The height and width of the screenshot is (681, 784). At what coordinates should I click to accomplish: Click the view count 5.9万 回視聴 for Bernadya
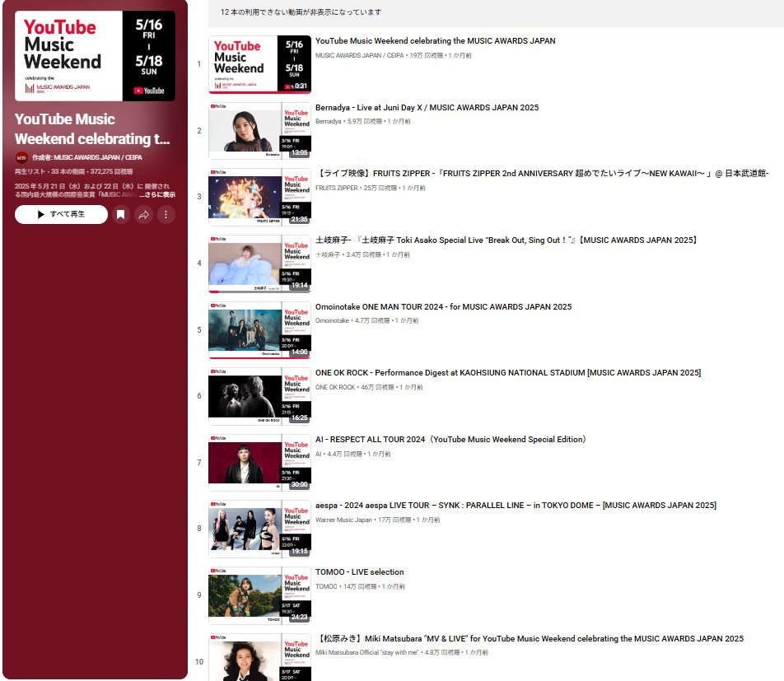365,122
